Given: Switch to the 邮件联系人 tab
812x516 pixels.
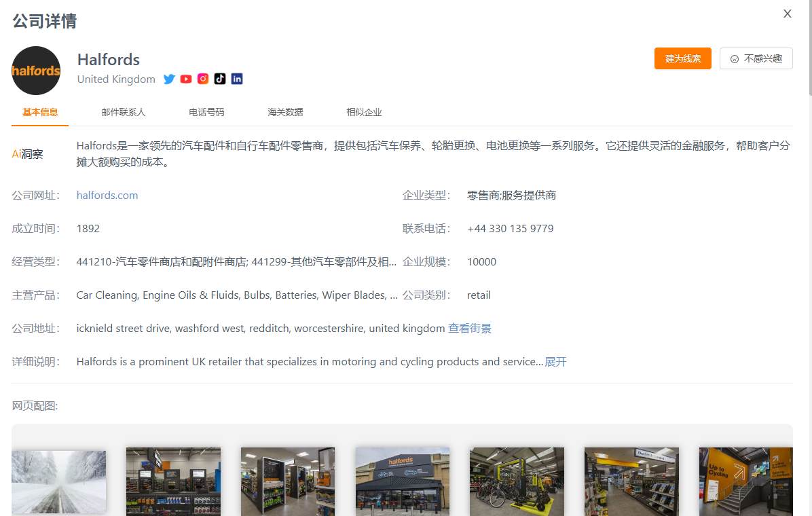Looking at the screenshot, I should (x=124, y=113).
